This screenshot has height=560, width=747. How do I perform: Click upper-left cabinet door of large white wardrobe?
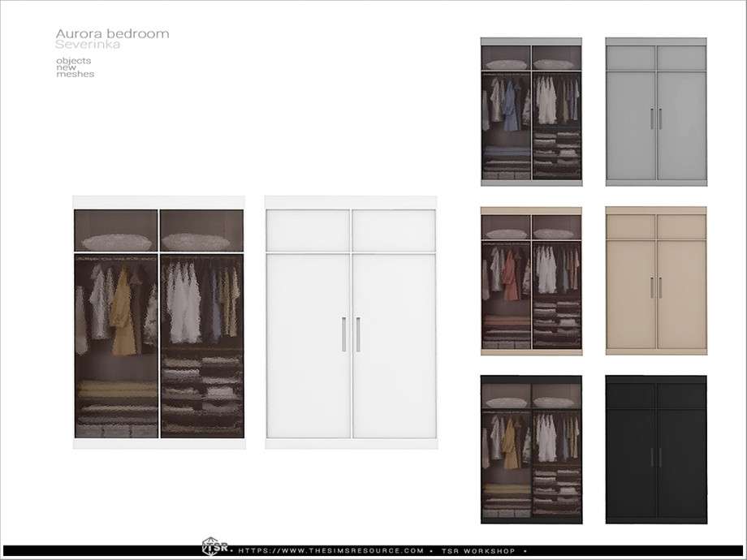pyautogui.click(x=308, y=230)
